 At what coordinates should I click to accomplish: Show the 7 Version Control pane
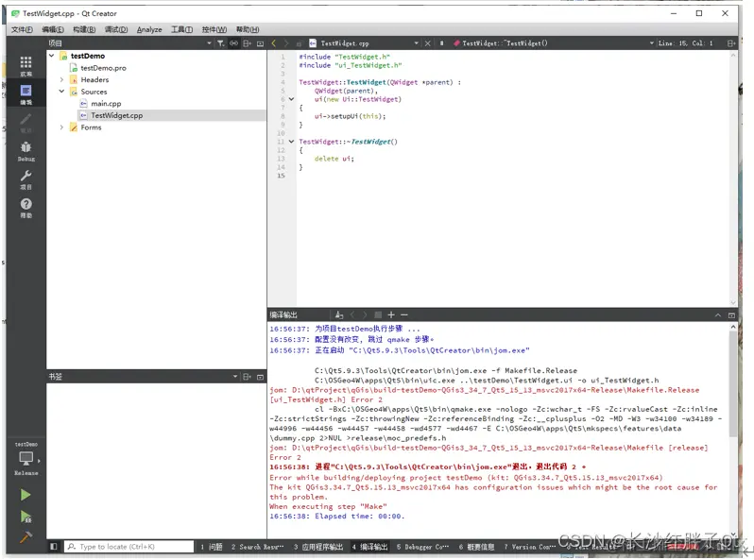coord(529,547)
